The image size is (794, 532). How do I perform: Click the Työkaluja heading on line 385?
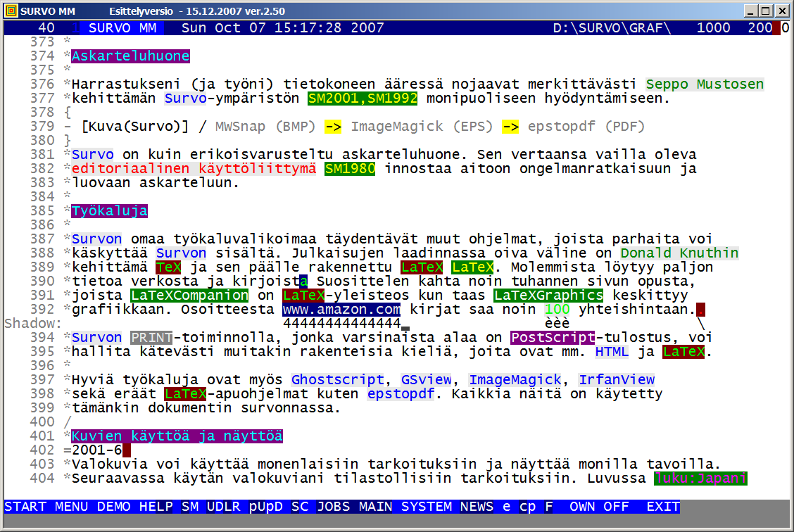click(109, 211)
